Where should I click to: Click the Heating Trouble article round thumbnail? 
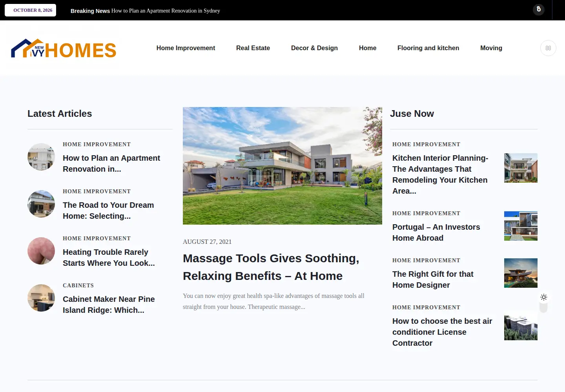point(41,251)
